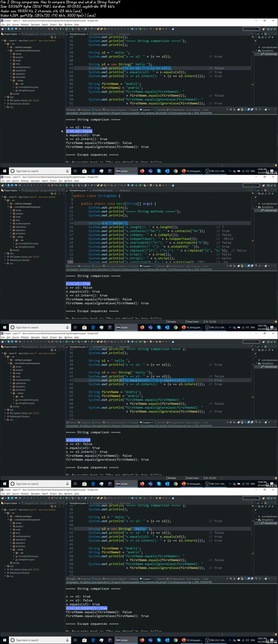This screenshot has height=644, width=278.
Task: Open Window menu in 10:49 PM frame
Action: 68,337
